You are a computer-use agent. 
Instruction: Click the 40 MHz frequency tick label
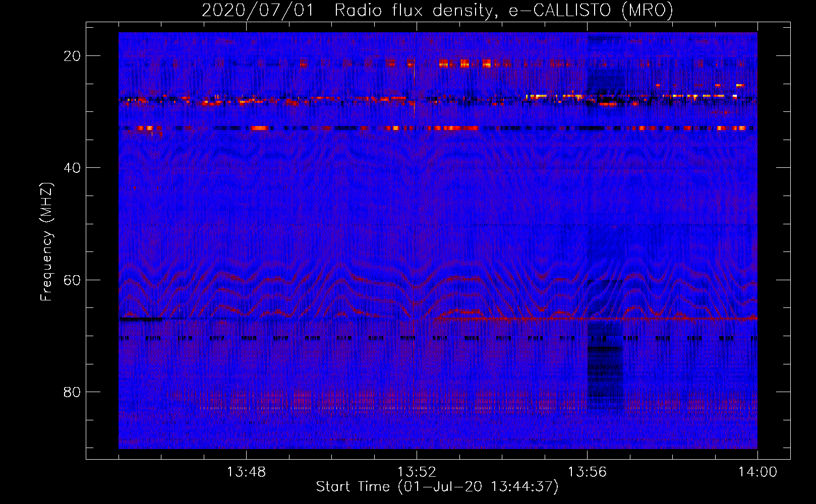pyautogui.click(x=72, y=168)
